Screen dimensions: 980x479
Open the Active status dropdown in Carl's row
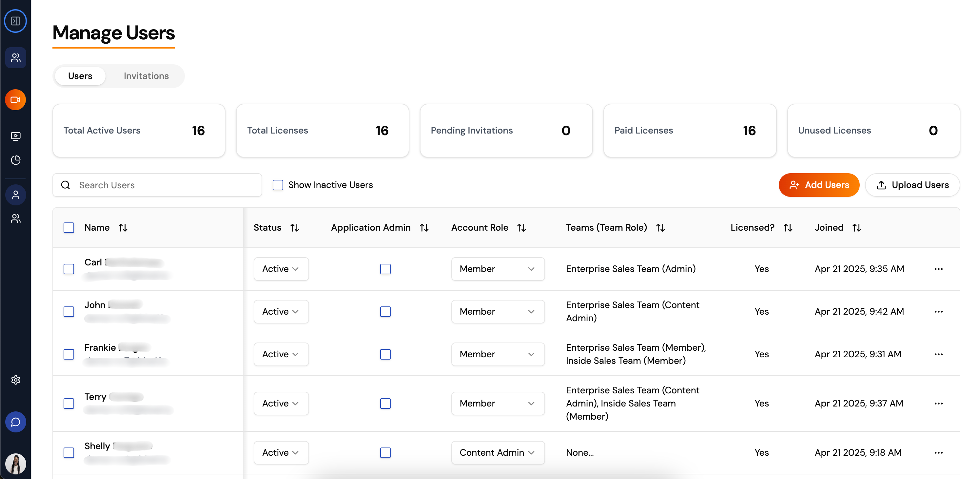point(281,269)
